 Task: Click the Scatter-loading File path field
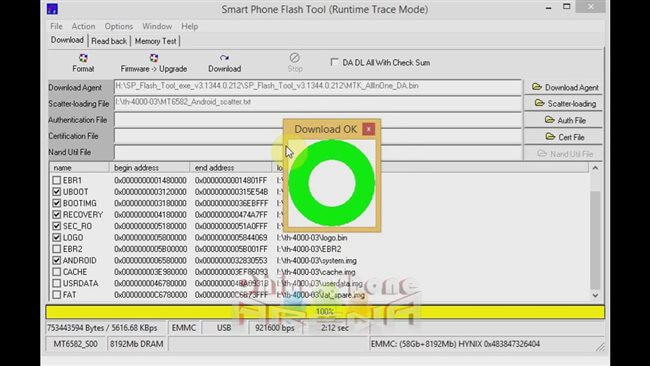click(318, 103)
